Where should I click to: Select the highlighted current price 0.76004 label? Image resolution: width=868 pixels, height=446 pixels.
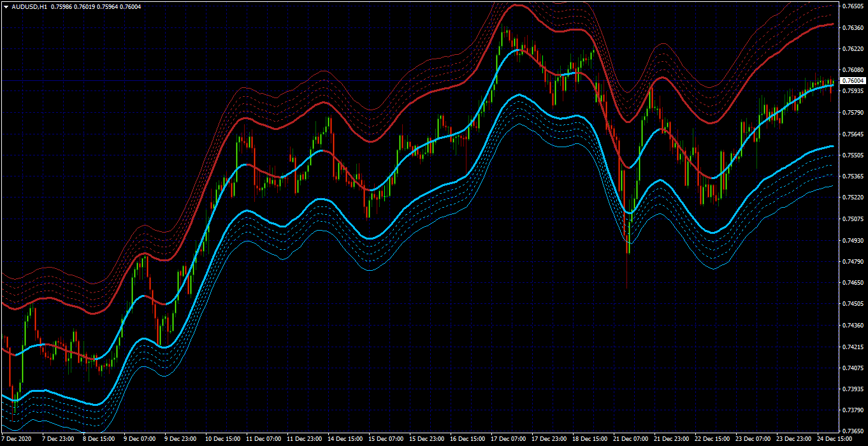[853, 81]
